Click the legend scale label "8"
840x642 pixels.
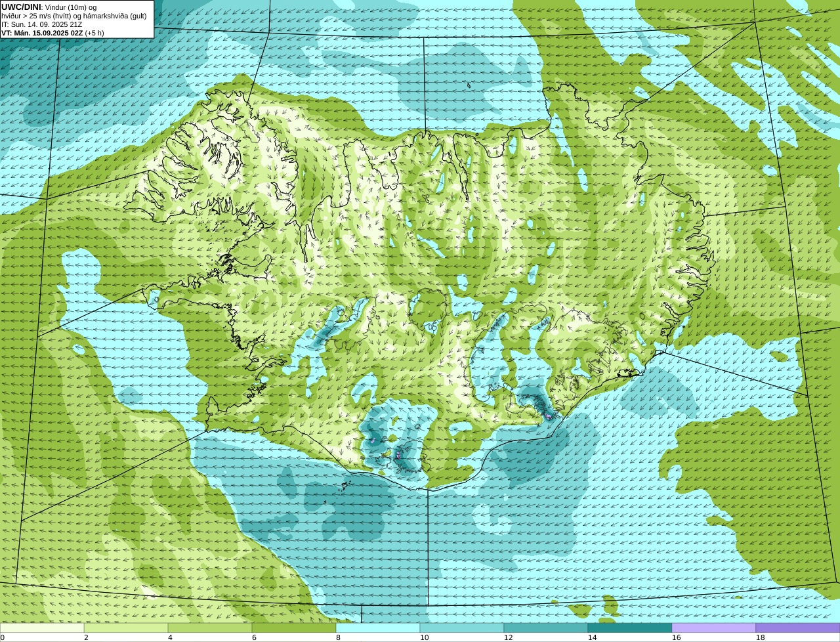pos(338,637)
